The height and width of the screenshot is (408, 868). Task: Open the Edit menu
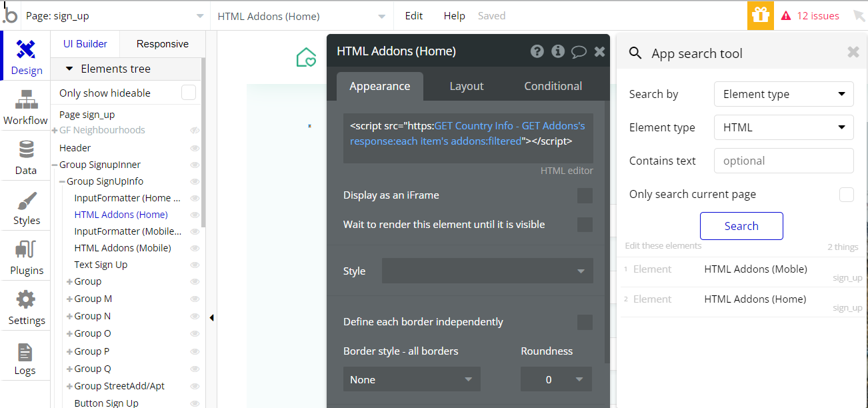[414, 16]
